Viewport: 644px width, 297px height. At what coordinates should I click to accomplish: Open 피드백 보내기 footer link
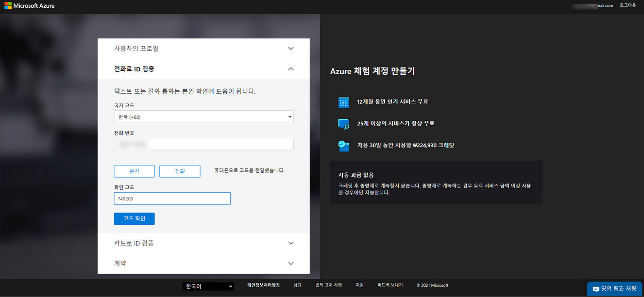[x=390, y=285]
